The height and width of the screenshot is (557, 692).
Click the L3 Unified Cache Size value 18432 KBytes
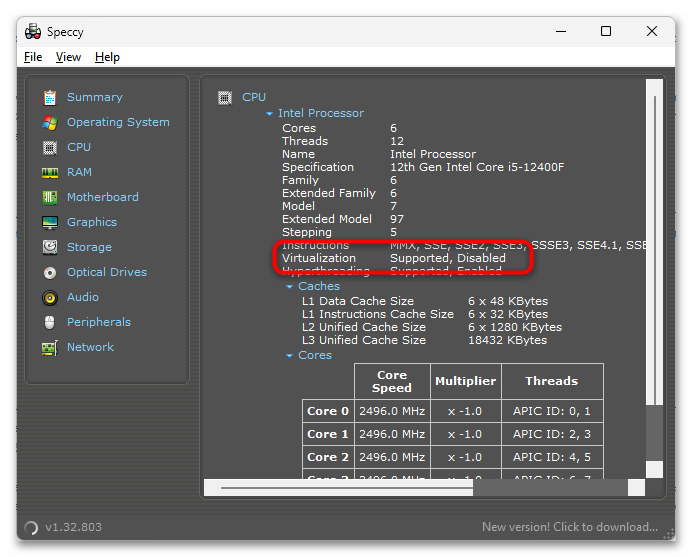508,340
